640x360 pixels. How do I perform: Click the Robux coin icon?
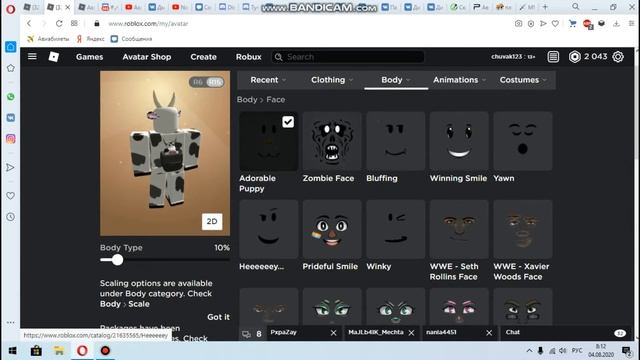coord(574,57)
